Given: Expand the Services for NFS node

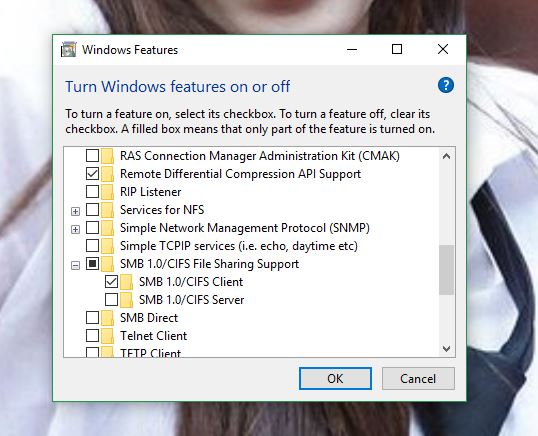Looking at the screenshot, I should 75,211.
